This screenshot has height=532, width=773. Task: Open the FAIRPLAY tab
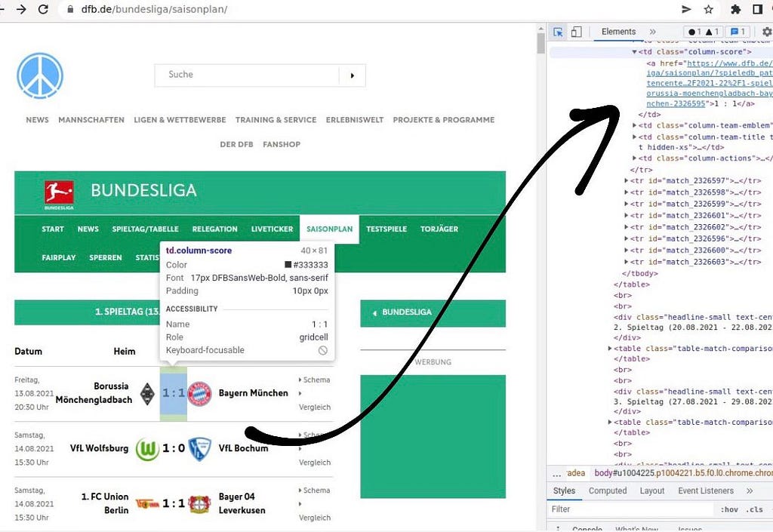pyautogui.click(x=59, y=257)
